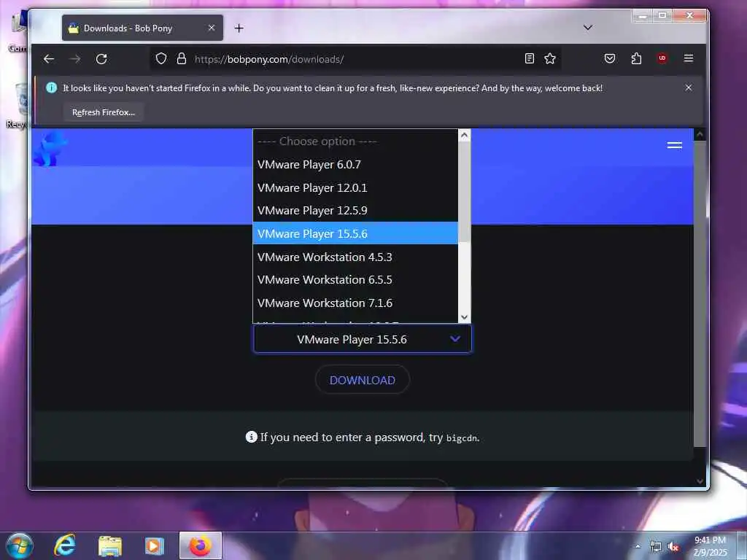This screenshot has height=560, width=747.
Task: Click the Bob Pony site logo
Action: (50, 149)
